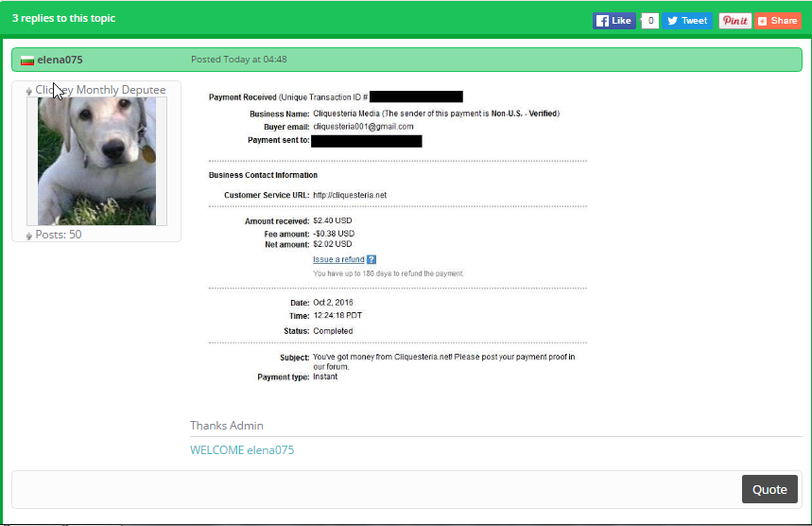The width and height of the screenshot is (812, 526).
Task: Click the Facebook like count box
Action: click(x=650, y=21)
